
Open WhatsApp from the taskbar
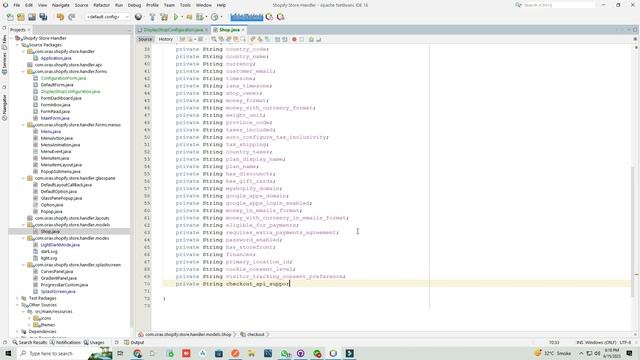(x=284, y=353)
